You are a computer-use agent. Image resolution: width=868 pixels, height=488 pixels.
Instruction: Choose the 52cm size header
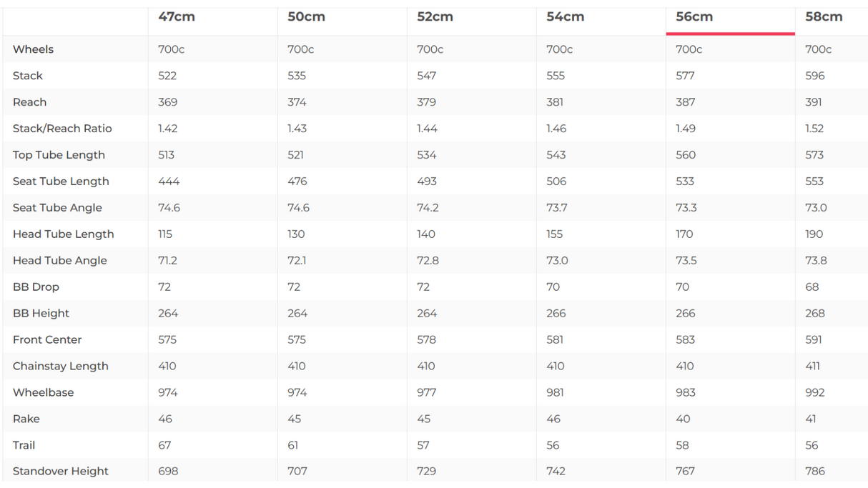435,17
